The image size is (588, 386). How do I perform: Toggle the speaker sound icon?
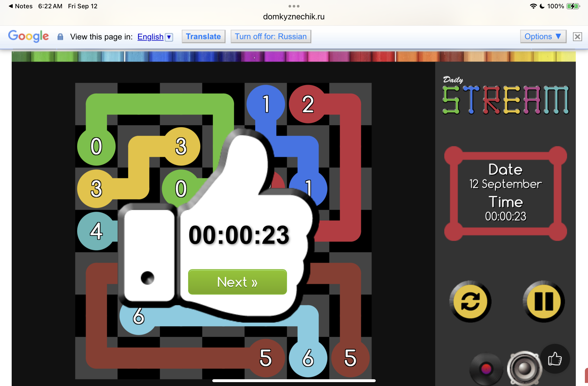tap(524, 368)
